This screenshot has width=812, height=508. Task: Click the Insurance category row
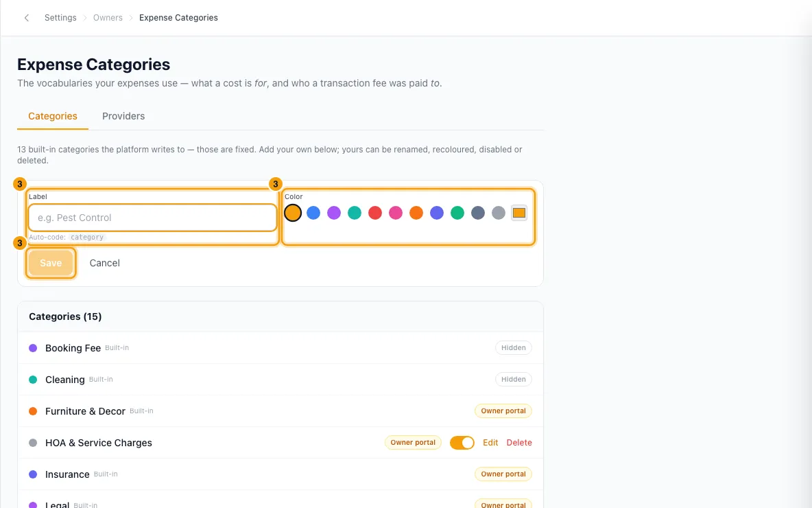280,474
